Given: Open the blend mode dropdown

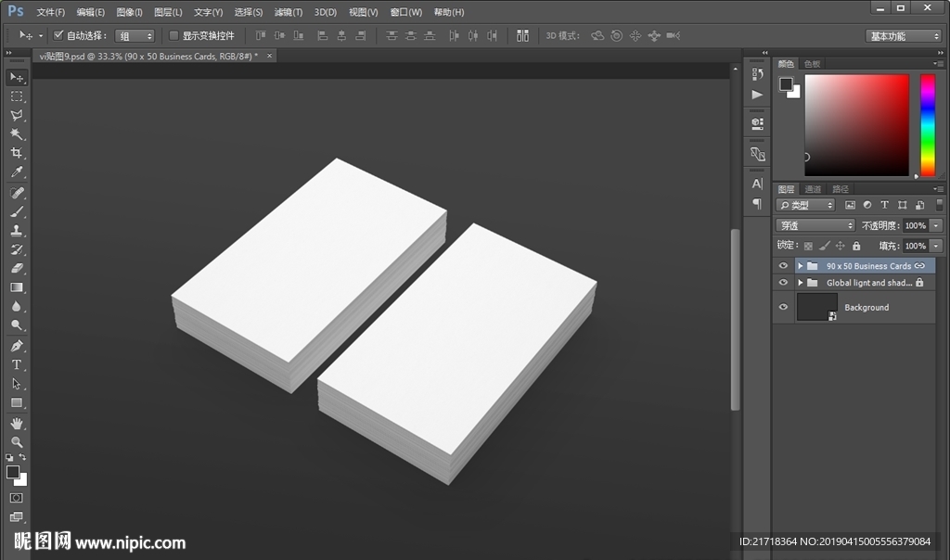Looking at the screenshot, I should (815, 225).
